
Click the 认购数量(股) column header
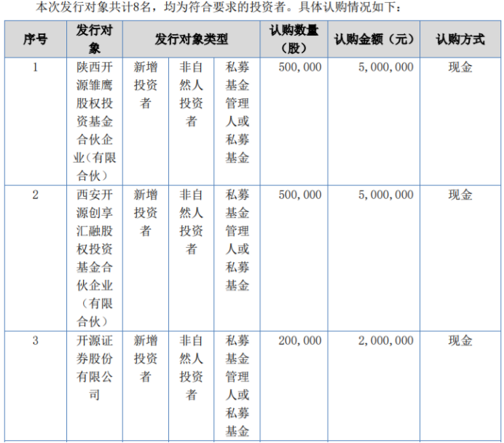(x=294, y=39)
